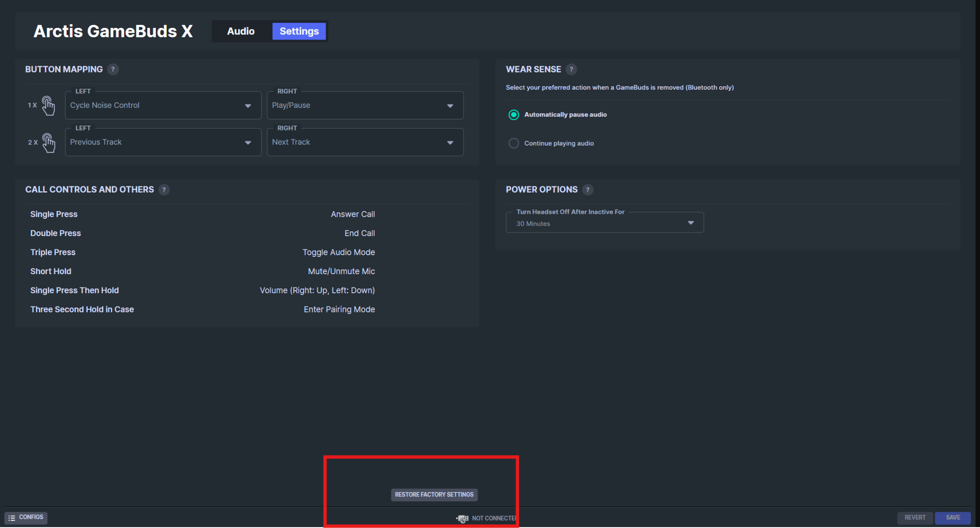Open the Wear Sense help icon
This screenshot has height=528, width=980.
(x=571, y=69)
